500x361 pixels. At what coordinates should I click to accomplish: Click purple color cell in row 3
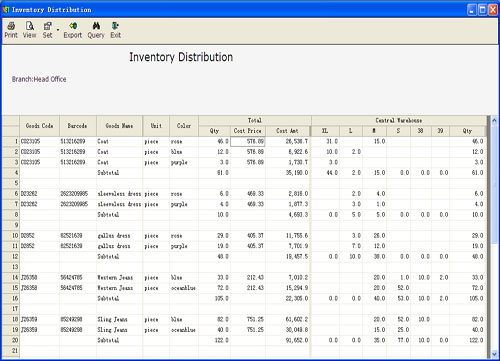[x=184, y=162]
